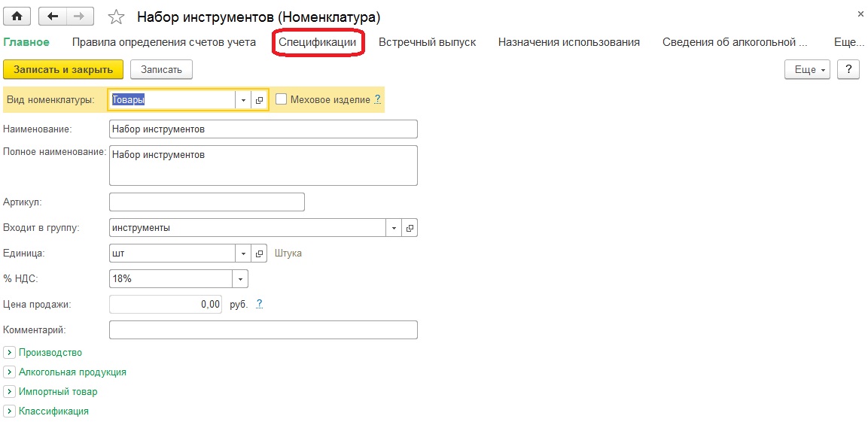Click the form title Набор инструментов (Номенклатура)
The height and width of the screenshot is (422, 868).
pos(258,17)
